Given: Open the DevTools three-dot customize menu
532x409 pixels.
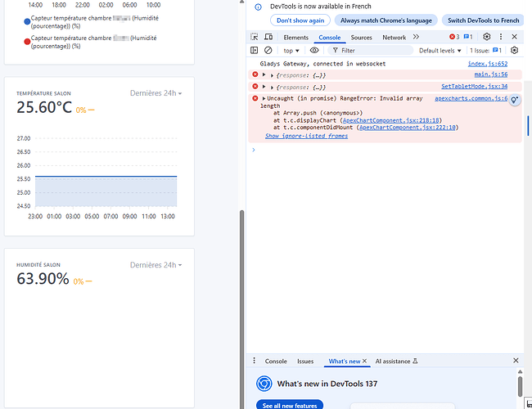Looking at the screenshot, I should pos(501,37).
